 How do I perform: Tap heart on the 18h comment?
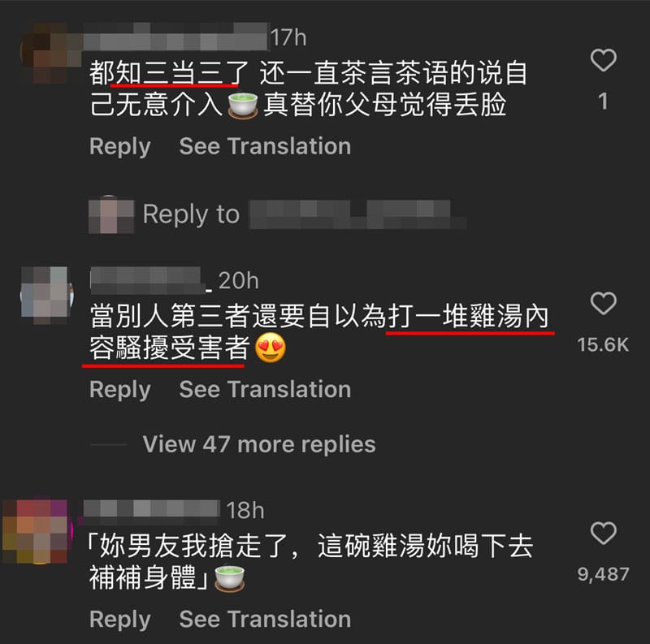tap(603, 533)
